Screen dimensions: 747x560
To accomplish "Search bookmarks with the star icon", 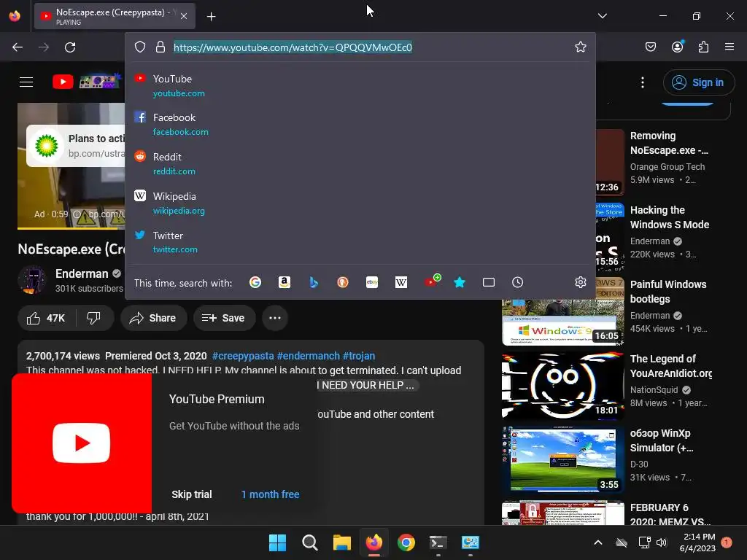I will point(460,282).
